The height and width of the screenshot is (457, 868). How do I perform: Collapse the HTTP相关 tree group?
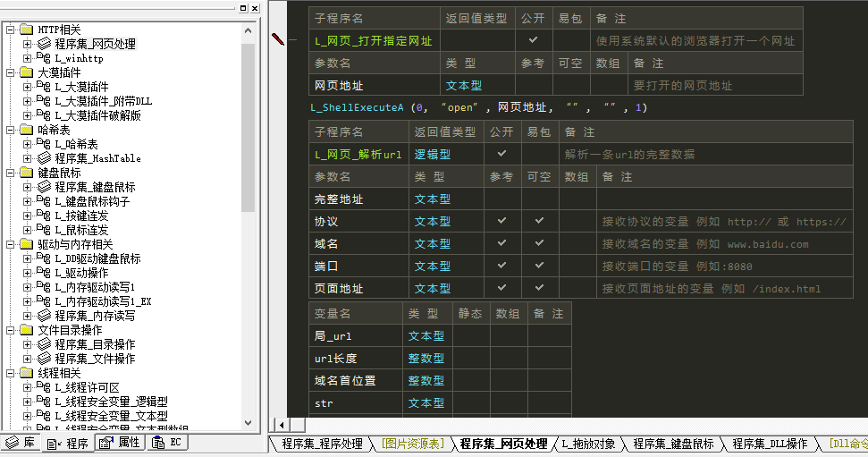tap(11, 30)
